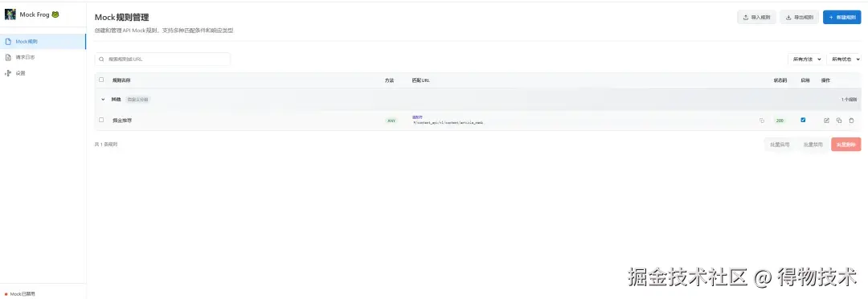Image resolution: width=868 pixels, height=299 pixels.
Task: Click the 匹配 URL column header
Action: (x=420, y=80)
